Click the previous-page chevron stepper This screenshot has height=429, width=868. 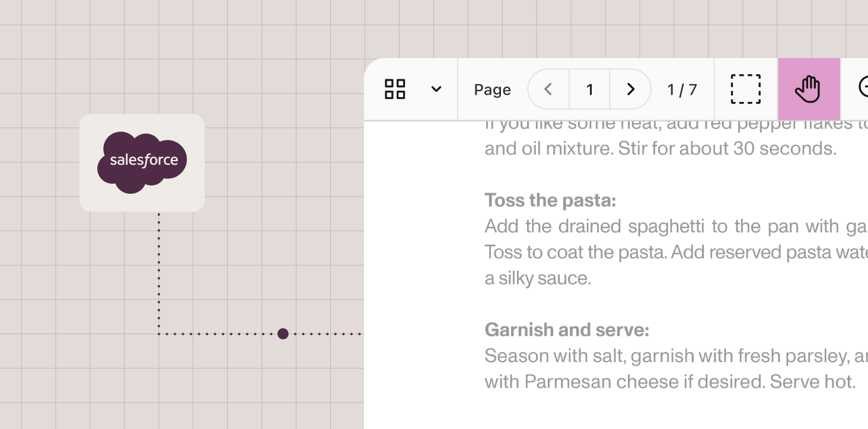pyautogui.click(x=547, y=89)
